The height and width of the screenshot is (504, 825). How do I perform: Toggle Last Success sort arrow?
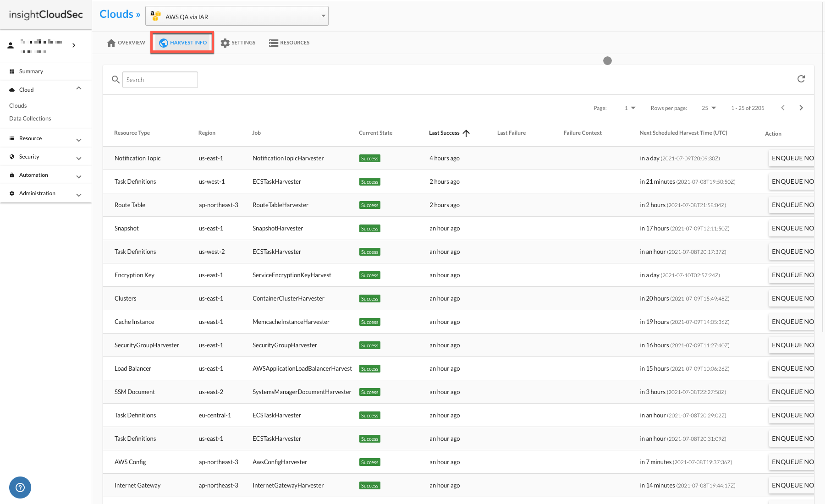[x=466, y=133]
